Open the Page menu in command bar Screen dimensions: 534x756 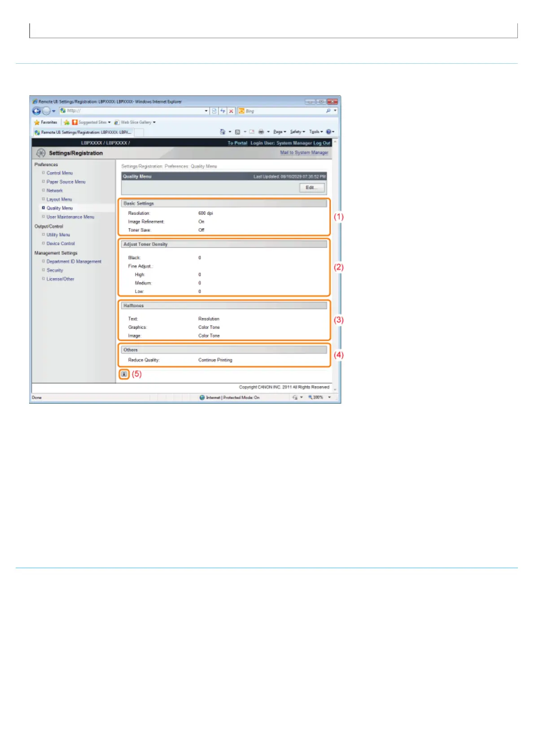280,132
